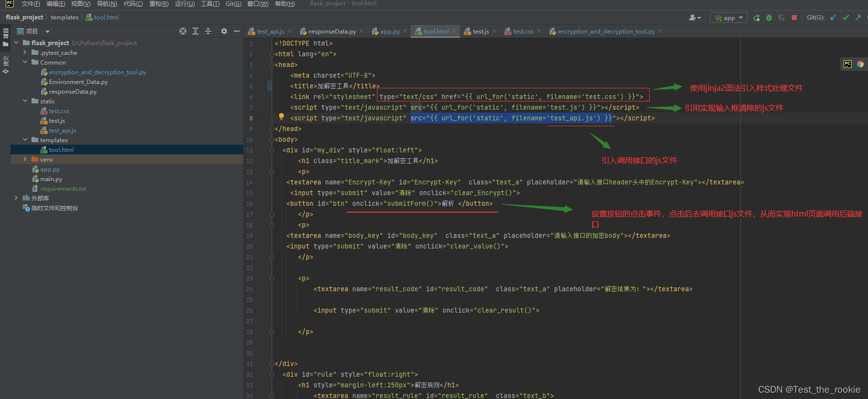This screenshot has height=399, width=868.
Task: Switch to the test_api.js editor tab
Action: (x=271, y=32)
